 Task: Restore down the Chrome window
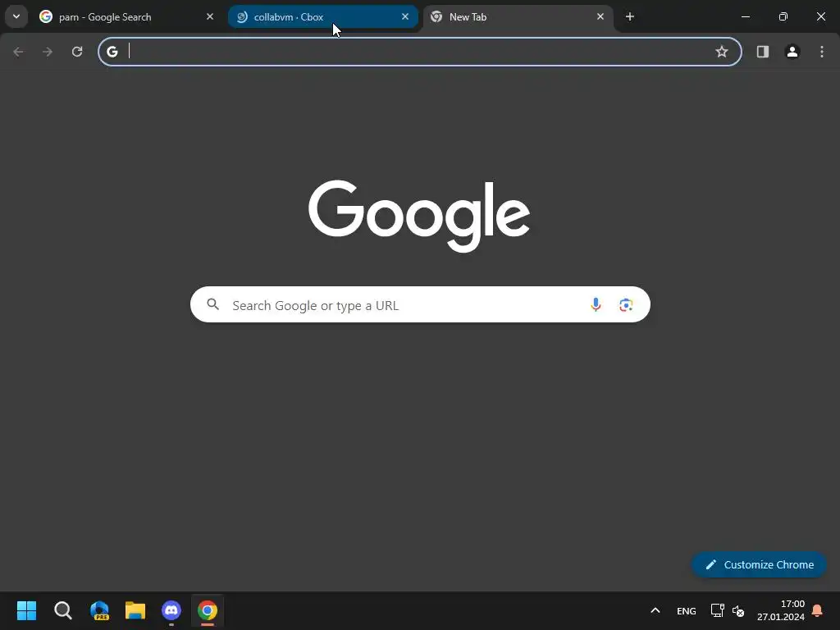coord(783,16)
